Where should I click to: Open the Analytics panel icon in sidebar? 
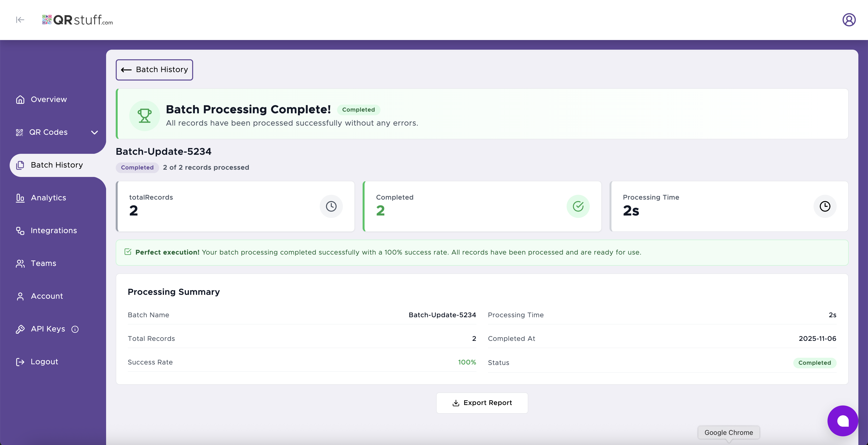click(x=20, y=198)
